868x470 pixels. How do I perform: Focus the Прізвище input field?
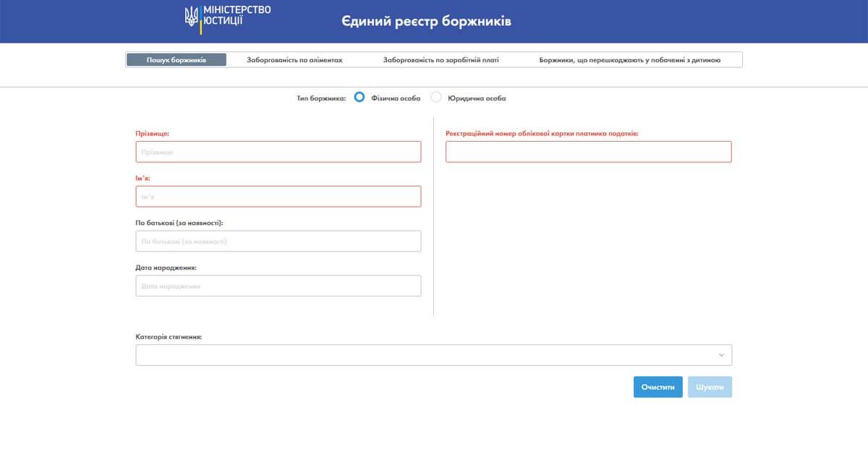click(x=278, y=152)
